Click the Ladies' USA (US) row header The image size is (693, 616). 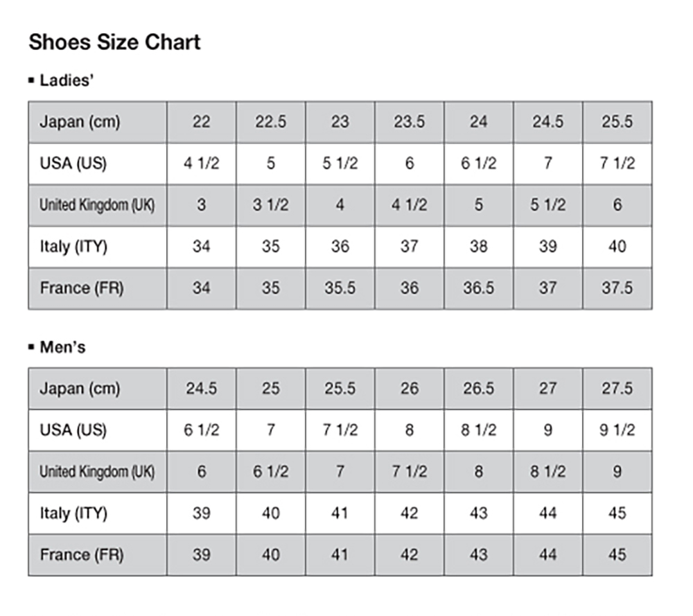coord(98,164)
